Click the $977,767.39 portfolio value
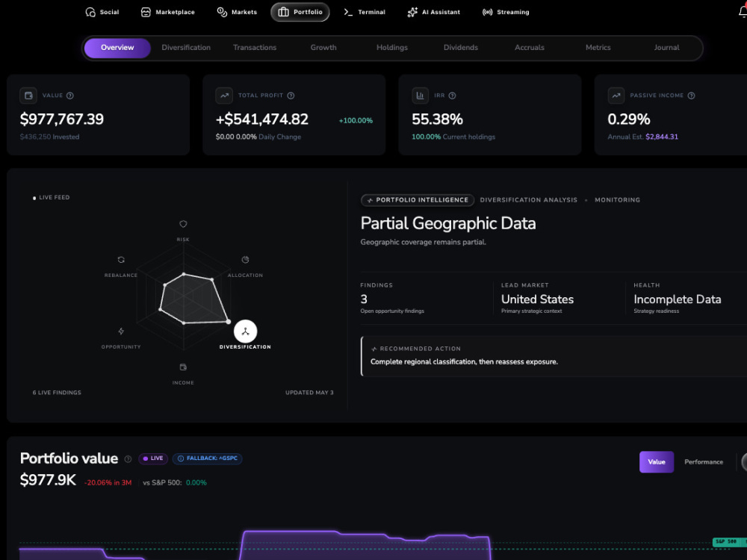This screenshot has height=560, width=747. pyautogui.click(x=61, y=119)
